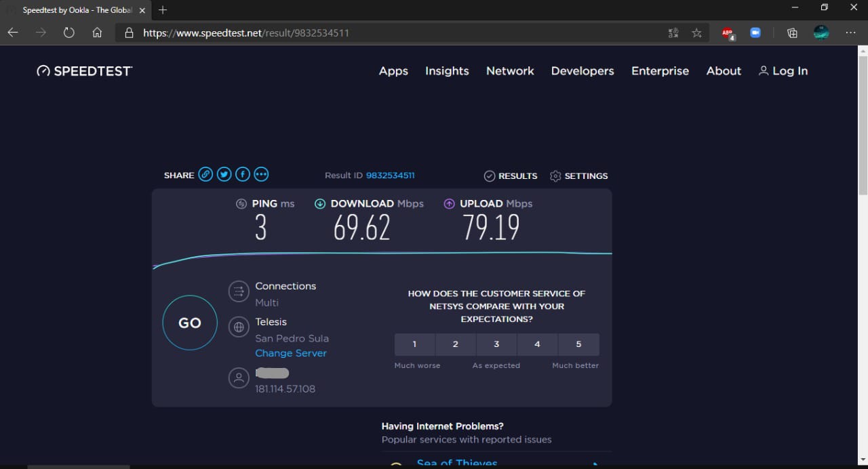
Task: Click the Upload arrow icon
Action: 449,203
